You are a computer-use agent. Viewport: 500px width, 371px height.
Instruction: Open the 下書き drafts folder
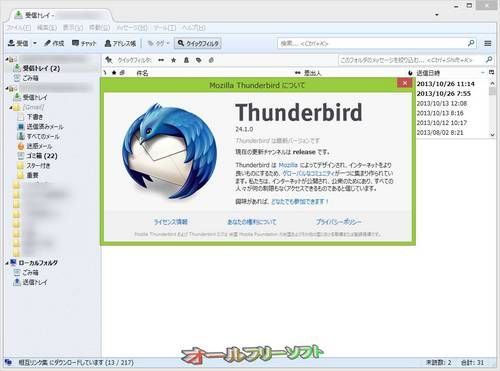[34, 117]
